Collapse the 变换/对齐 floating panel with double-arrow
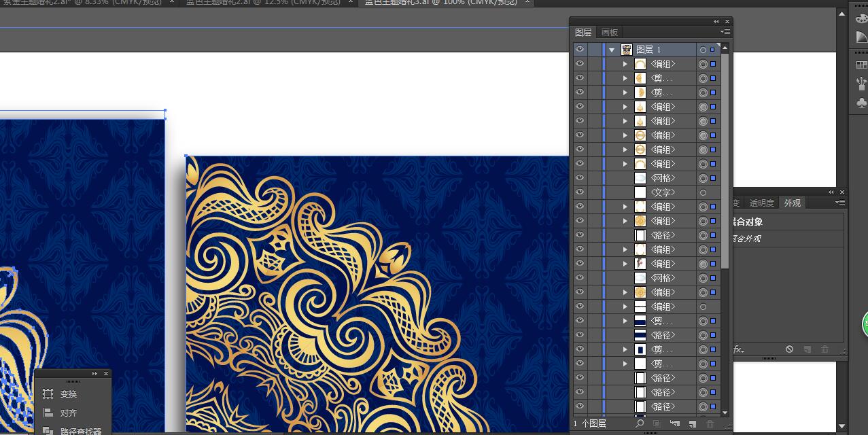This screenshot has height=435, width=868. 94,373
